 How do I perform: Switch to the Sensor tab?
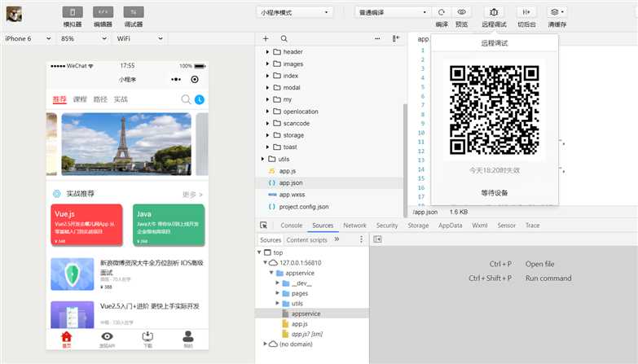(x=506, y=226)
